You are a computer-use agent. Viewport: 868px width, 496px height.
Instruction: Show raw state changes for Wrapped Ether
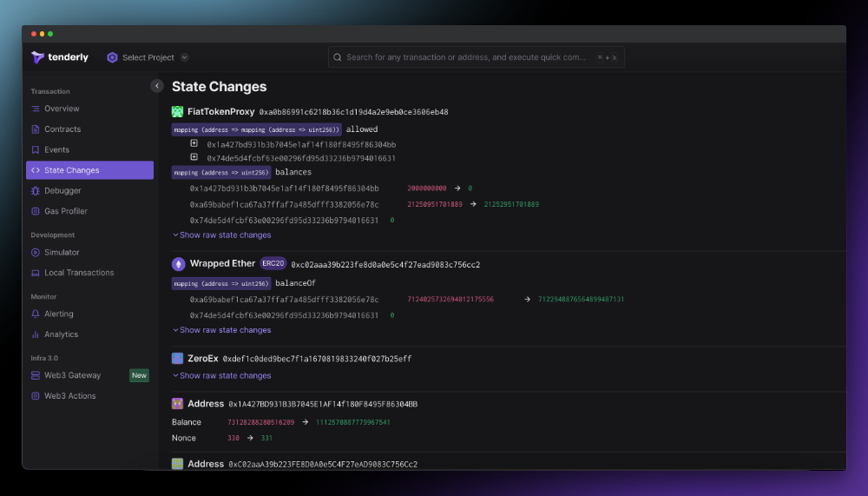click(x=222, y=330)
